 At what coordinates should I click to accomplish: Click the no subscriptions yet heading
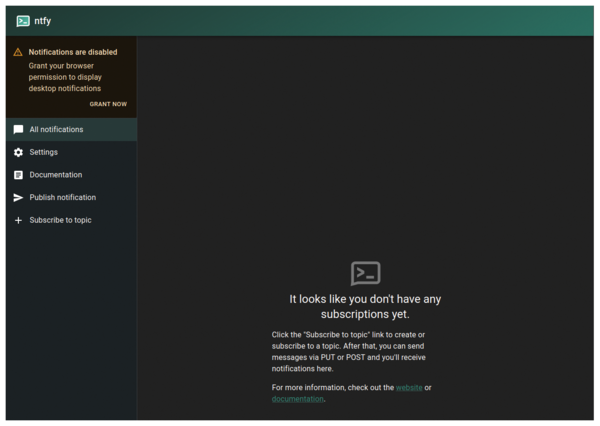click(365, 306)
